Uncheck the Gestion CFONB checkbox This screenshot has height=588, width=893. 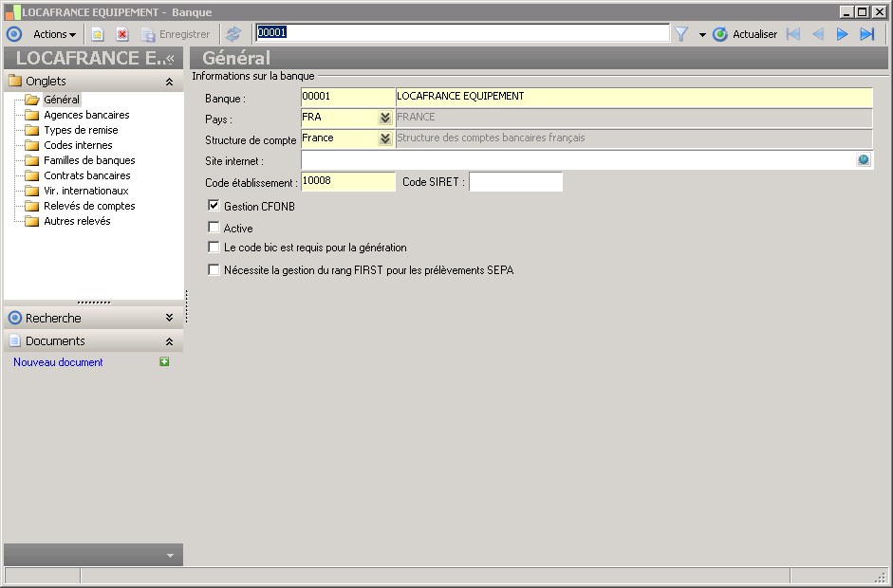coord(214,206)
